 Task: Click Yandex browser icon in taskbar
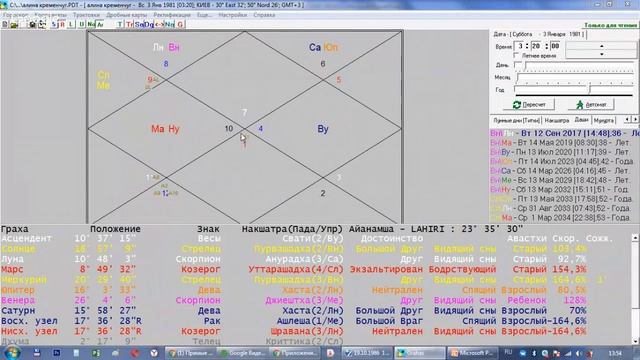point(154,353)
